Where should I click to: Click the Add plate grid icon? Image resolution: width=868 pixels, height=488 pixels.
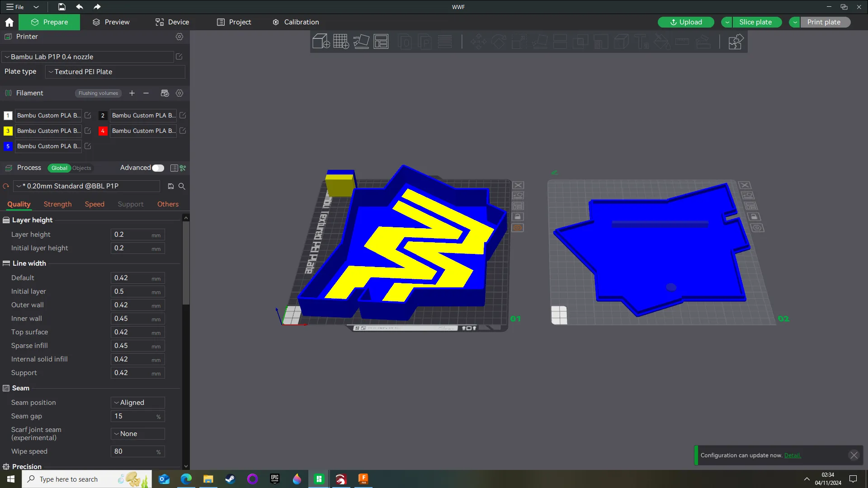click(341, 42)
